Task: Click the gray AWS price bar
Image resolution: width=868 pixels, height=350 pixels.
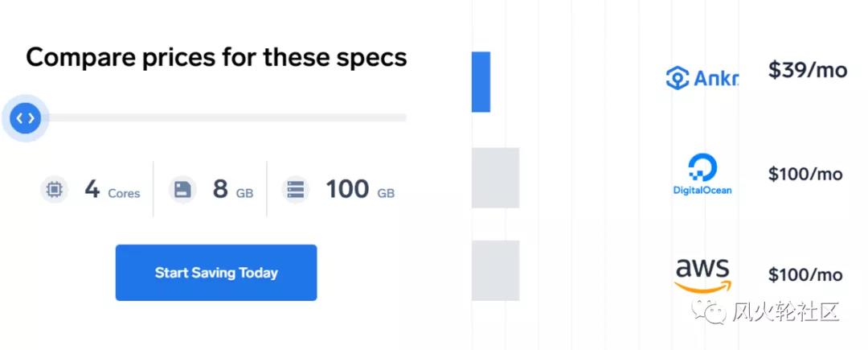Action: click(495, 271)
